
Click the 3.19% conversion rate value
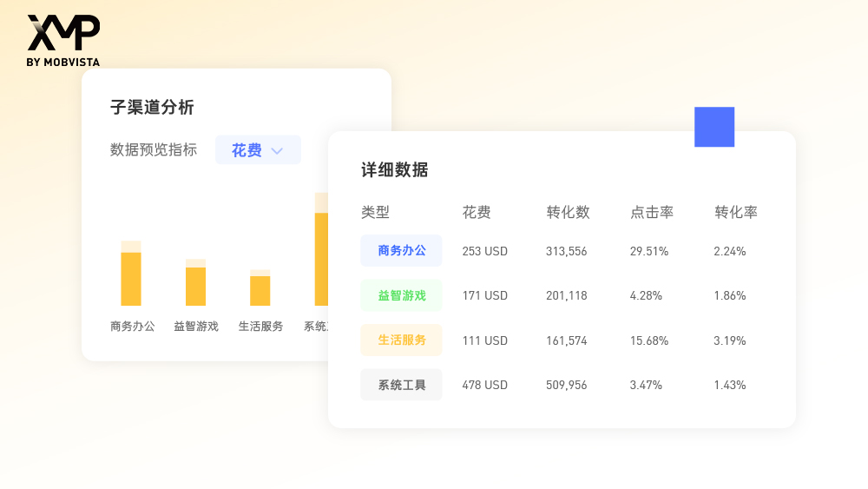coord(730,340)
